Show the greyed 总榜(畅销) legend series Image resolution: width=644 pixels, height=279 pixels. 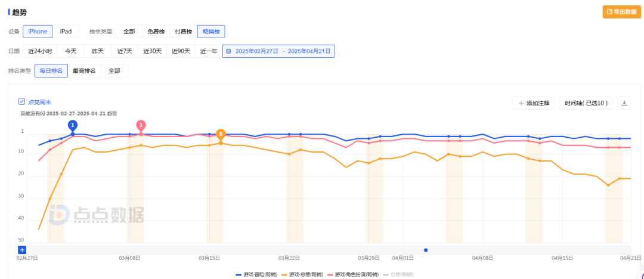pyautogui.click(x=398, y=274)
